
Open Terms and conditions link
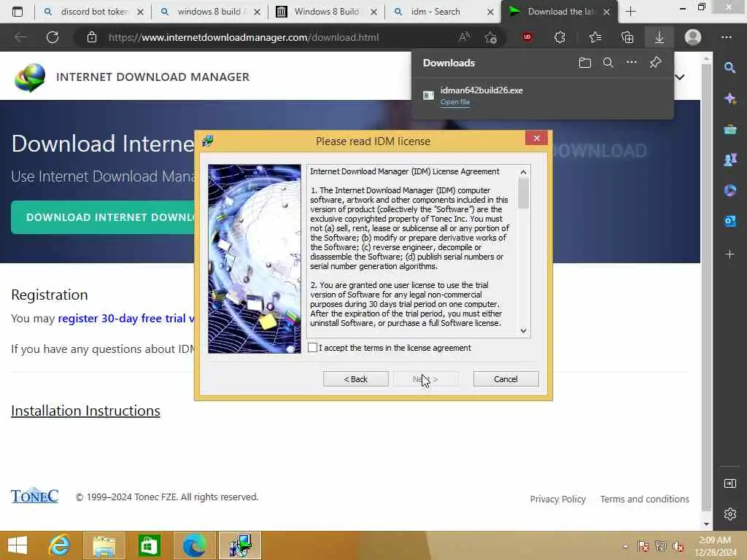[645, 499]
